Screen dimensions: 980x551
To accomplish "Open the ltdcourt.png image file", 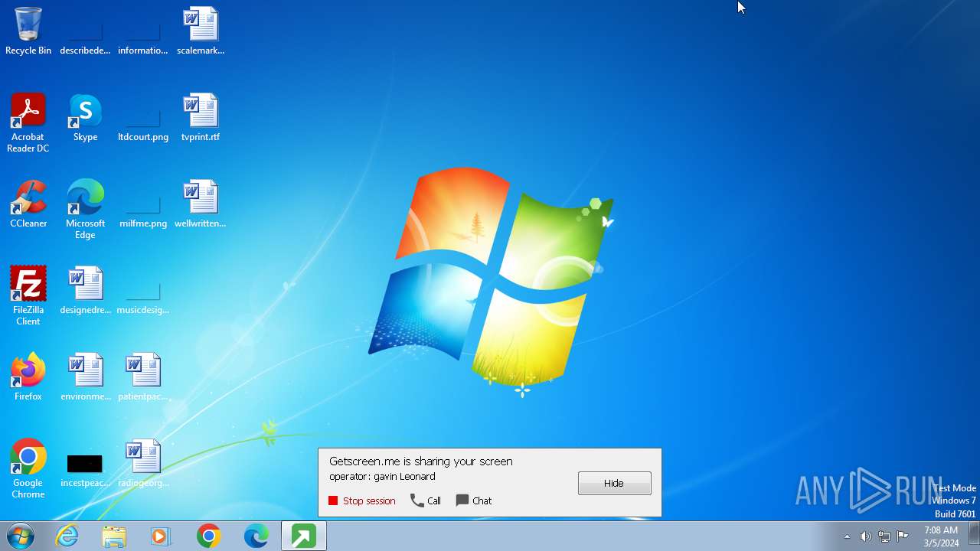I will [x=143, y=119].
